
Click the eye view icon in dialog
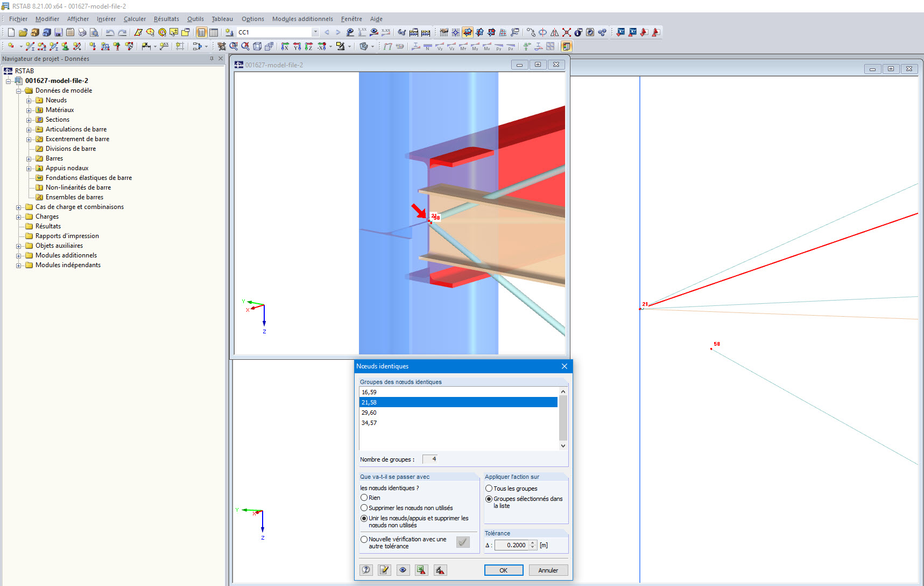point(403,570)
